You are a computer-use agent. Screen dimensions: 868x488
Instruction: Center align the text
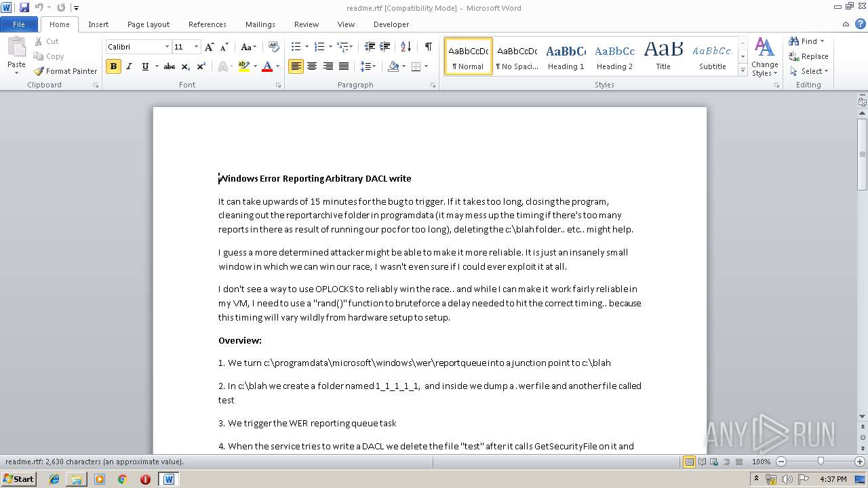point(312,66)
